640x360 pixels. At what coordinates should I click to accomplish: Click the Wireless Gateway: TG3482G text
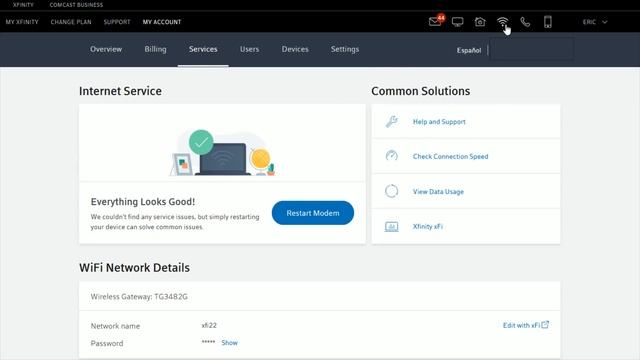pos(139,296)
